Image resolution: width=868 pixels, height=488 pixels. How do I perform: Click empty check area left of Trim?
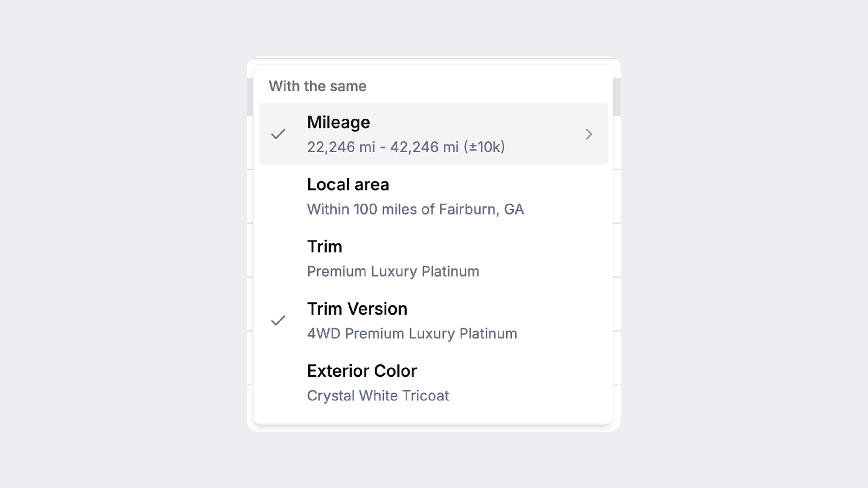click(278, 259)
